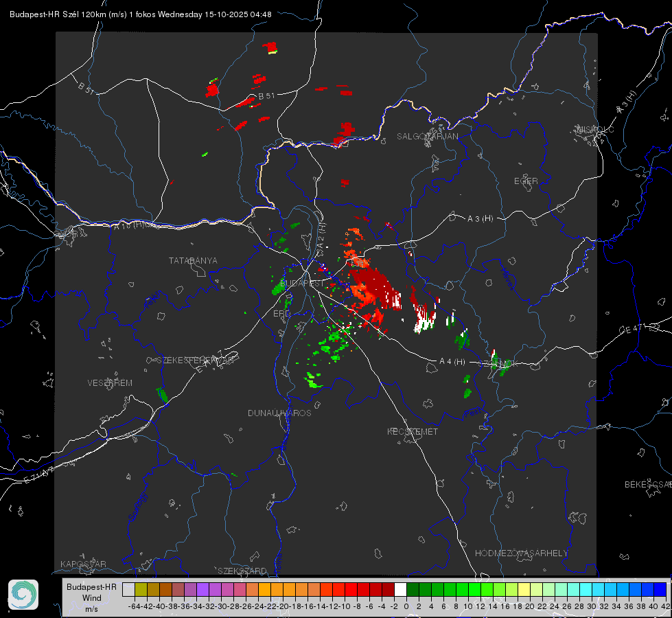Click the VESZPRÉM city label

(110, 383)
